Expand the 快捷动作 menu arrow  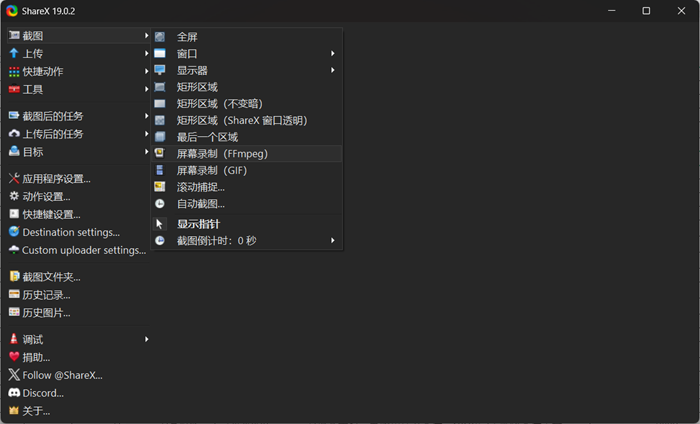146,71
